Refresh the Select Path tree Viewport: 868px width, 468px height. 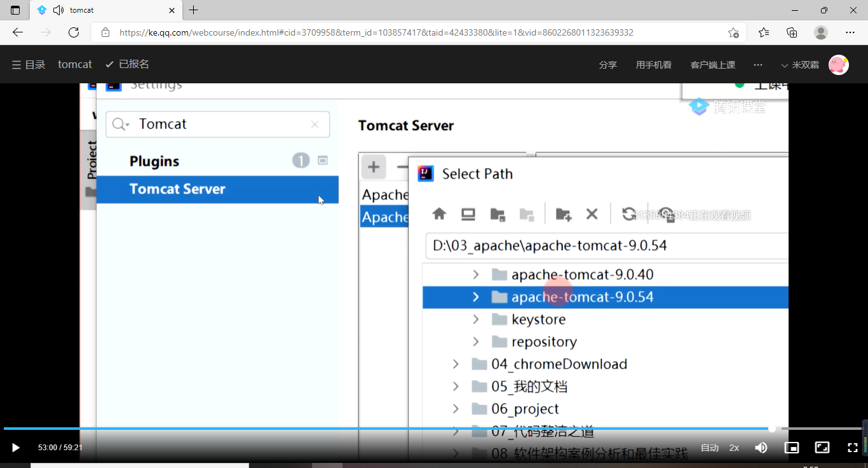click(x=628, y=214)
